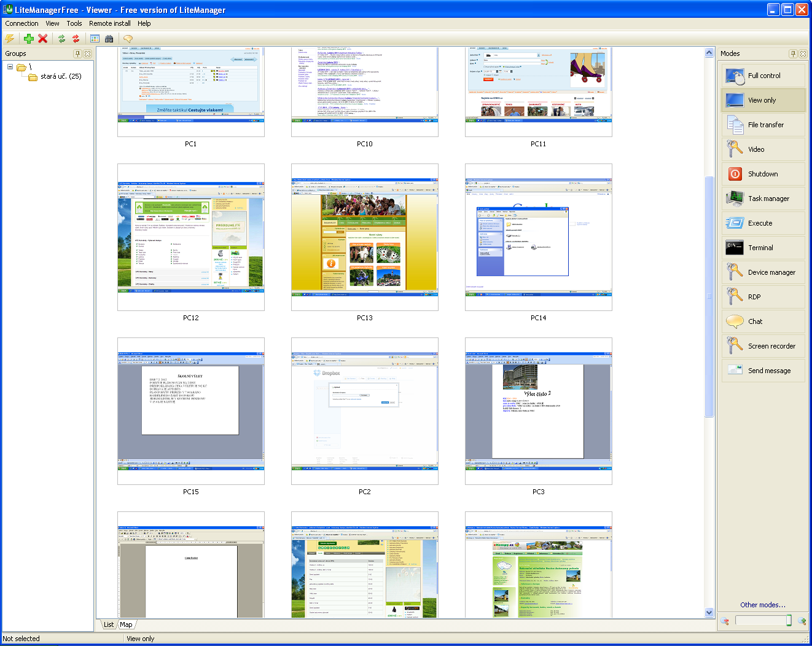The width and height of the screenshot is (812, 646).
Task: Click the red X delete connection icon
Action: coord(43,39)
